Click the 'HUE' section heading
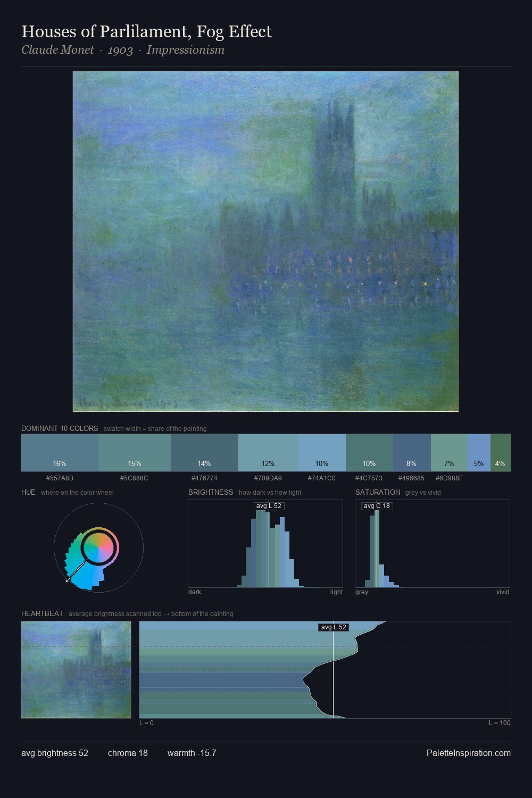 (28, 492)
